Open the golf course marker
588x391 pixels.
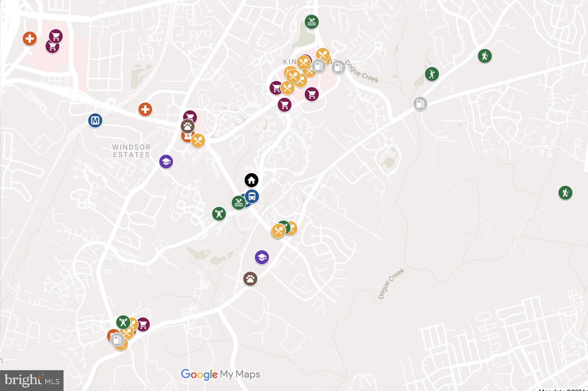432,74
